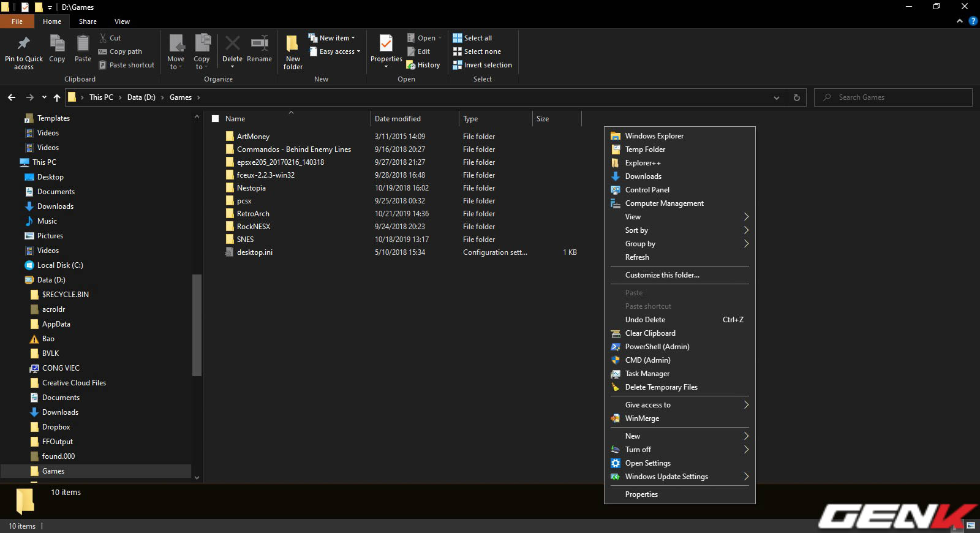Tick the select-all checkbox beside Name

215,119
